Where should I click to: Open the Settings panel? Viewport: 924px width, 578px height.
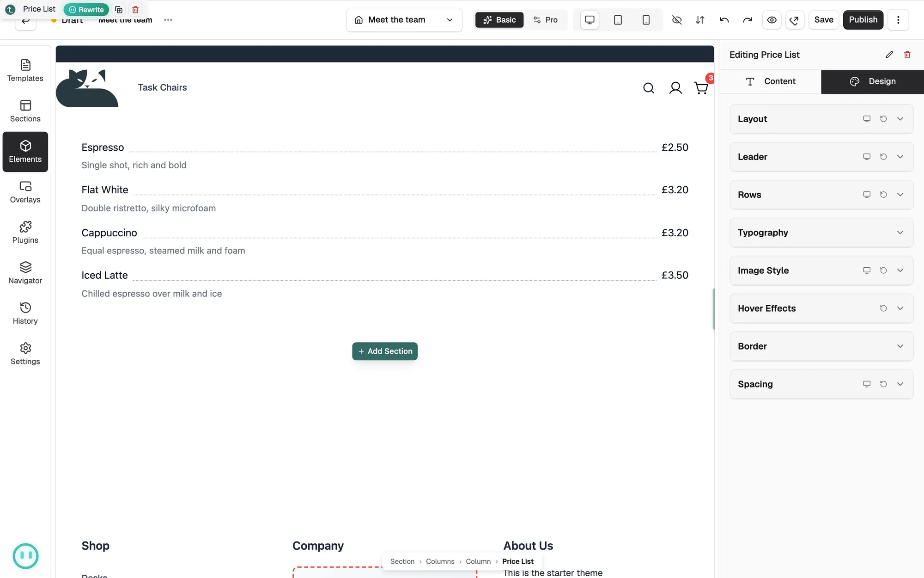[x=25, y=354]
